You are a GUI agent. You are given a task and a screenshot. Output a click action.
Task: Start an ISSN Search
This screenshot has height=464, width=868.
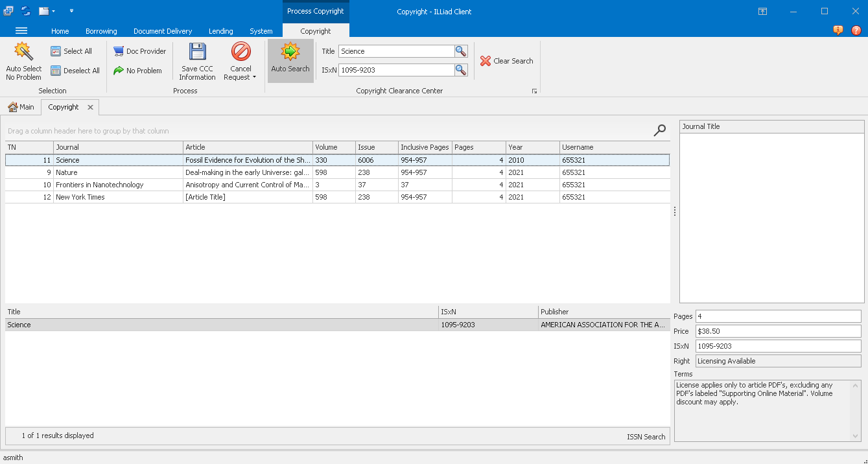click(646, 436)
